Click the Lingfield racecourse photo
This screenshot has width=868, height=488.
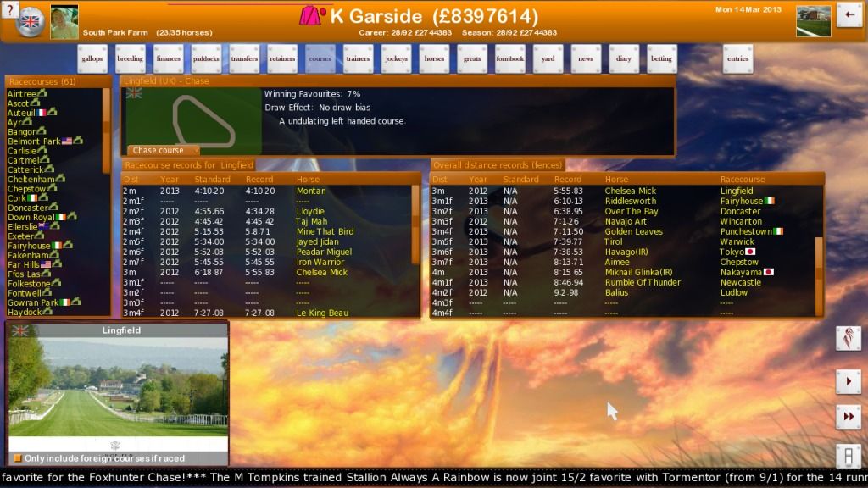[119, 387]
